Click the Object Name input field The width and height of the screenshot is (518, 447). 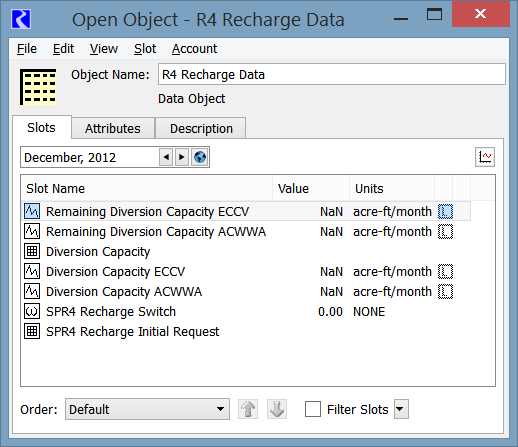[x=332, y=74]
